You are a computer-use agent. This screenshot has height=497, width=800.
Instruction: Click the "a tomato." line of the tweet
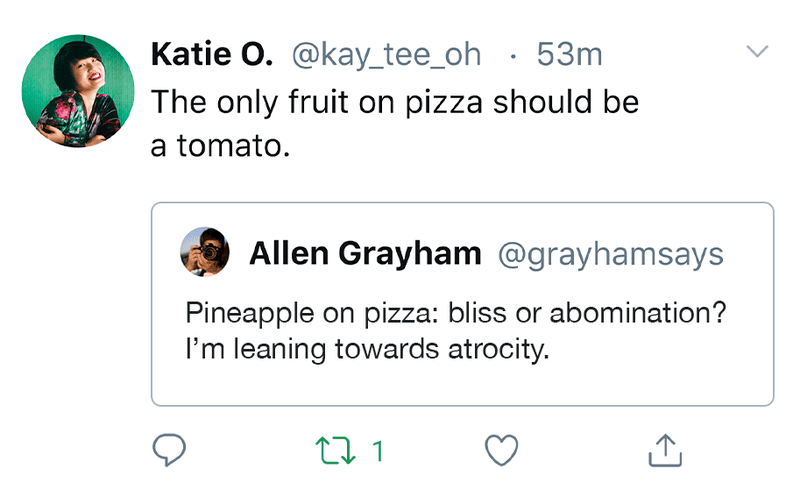(219, 147)
